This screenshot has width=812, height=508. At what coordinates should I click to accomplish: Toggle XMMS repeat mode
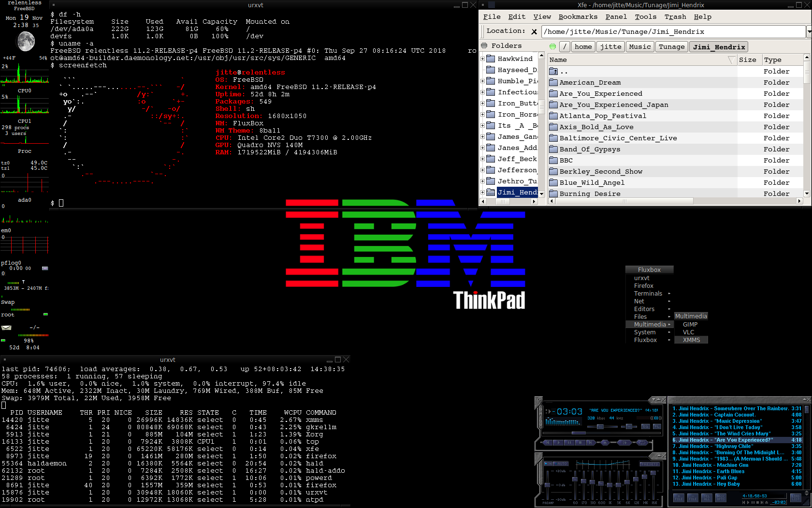(642, 443)
